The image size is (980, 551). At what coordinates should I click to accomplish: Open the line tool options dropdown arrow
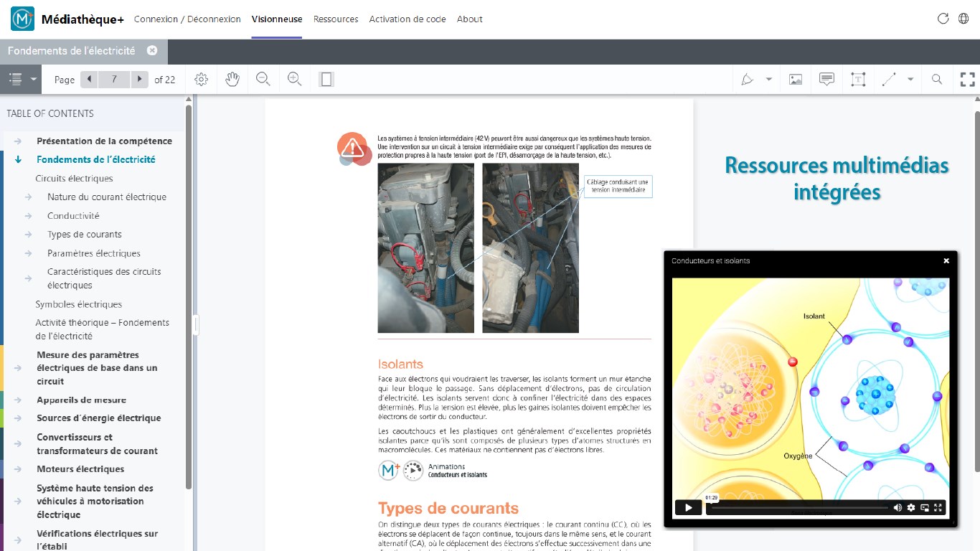(x=910, y=80)
